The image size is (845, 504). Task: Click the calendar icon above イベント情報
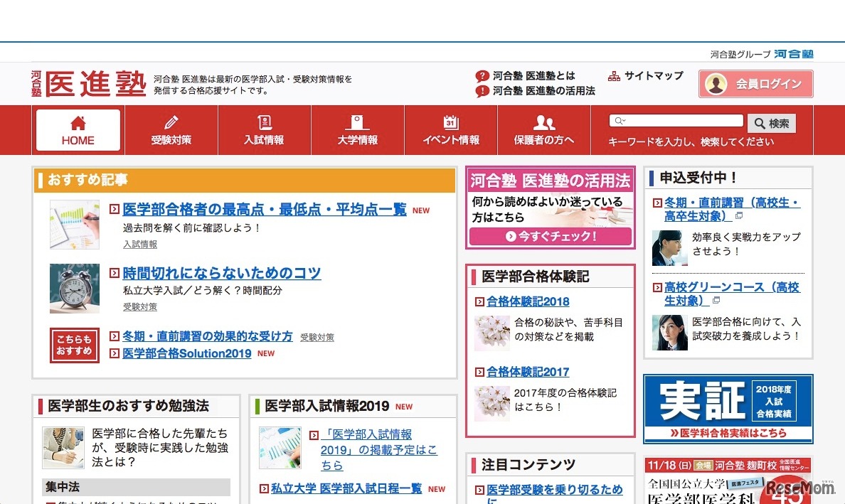point(450,122)
